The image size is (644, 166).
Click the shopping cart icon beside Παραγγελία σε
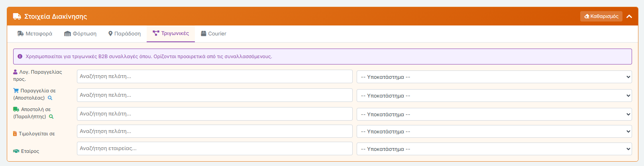click(x=16, y=91)
